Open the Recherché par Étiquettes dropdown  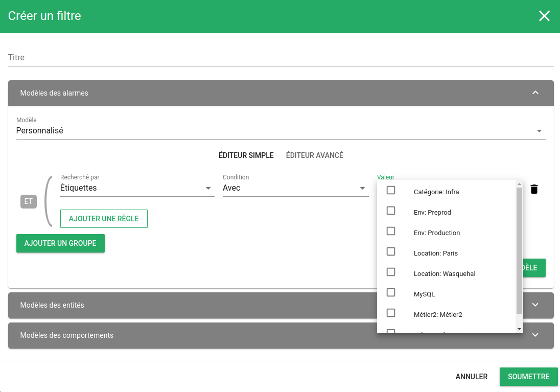tap(136, 188)
